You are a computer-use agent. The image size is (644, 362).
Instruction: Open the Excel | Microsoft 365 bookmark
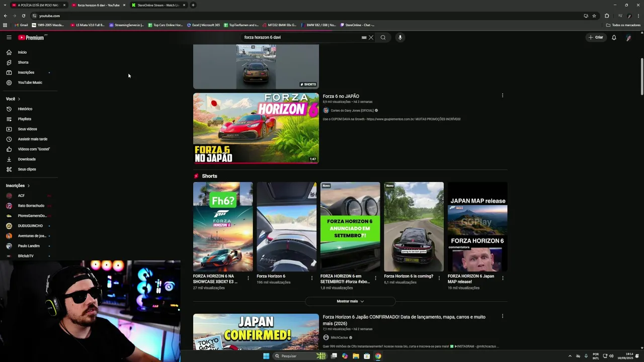coord(204,25)
